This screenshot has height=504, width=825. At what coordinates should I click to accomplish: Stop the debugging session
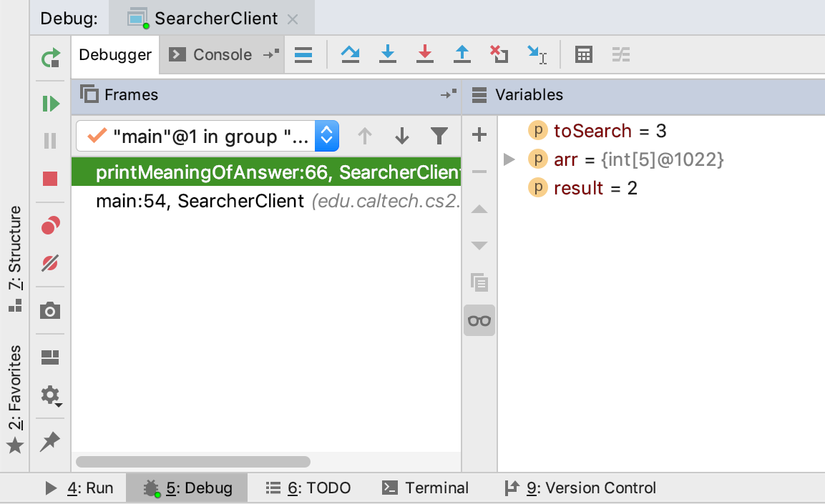[x=50, y=179]
